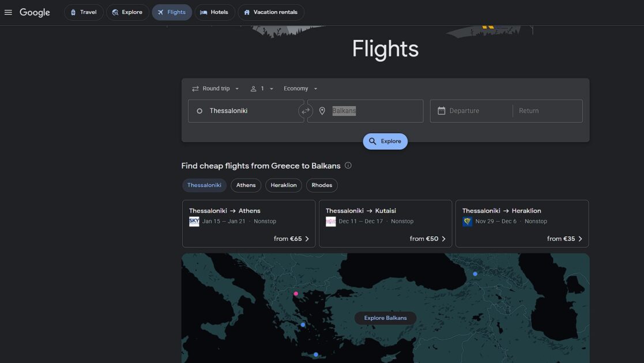The height and width of the screenshot is (363, 644).
Task: Click the 'from €65' price text
Action: pyautogui.click(x=288, y=239)
